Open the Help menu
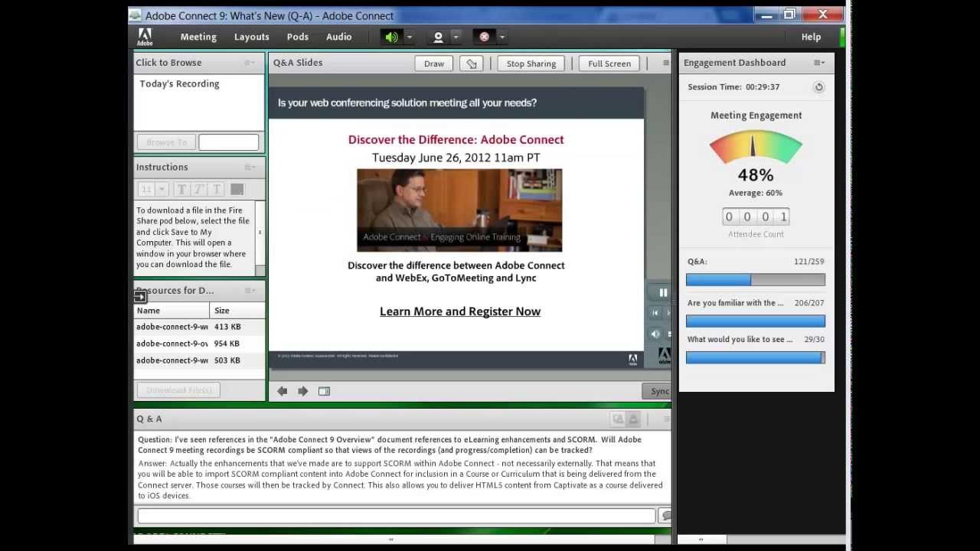This screenshot has height=551, width=980. pos(811,37)
